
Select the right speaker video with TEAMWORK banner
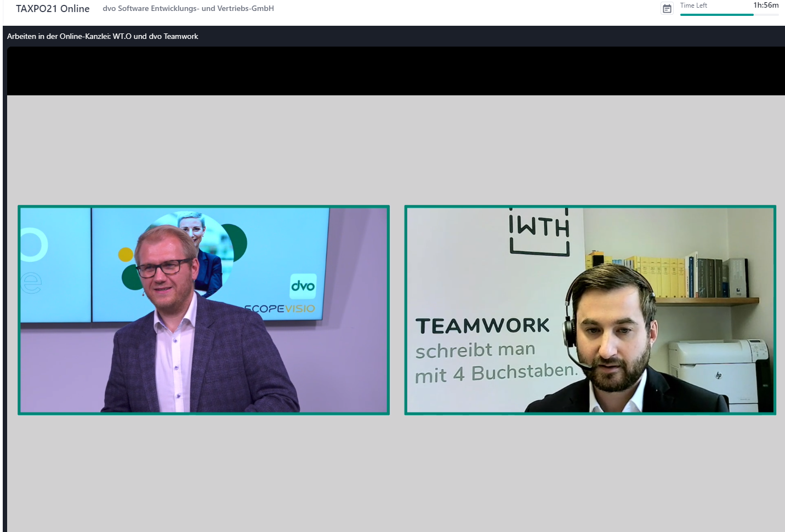pos(590,310)
